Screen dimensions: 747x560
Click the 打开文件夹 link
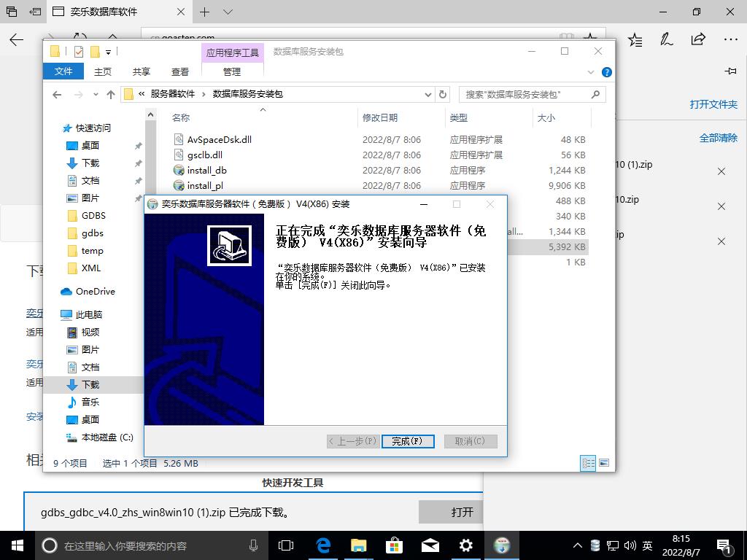[713, 104]
